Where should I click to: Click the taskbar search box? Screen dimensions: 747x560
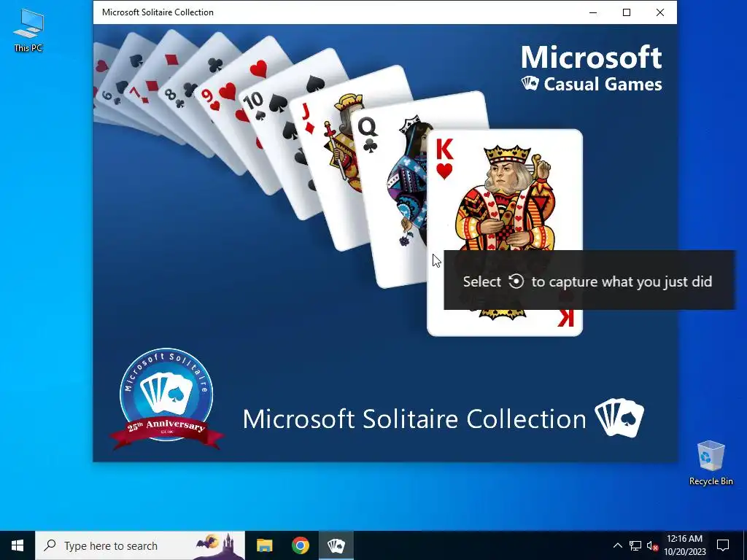click(x=140, y=545)
